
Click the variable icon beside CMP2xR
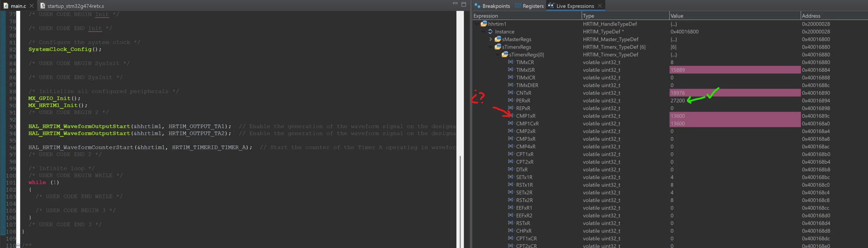(511, 131)
